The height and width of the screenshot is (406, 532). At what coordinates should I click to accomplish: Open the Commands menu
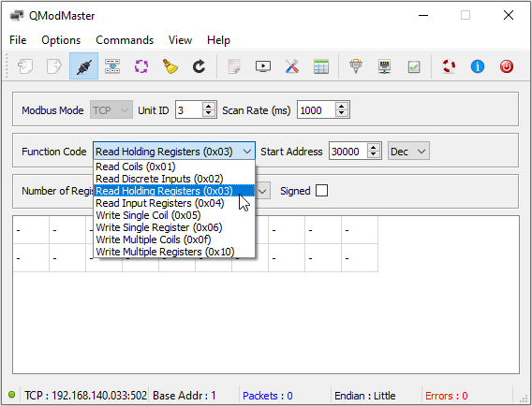[x=125, y=40]
